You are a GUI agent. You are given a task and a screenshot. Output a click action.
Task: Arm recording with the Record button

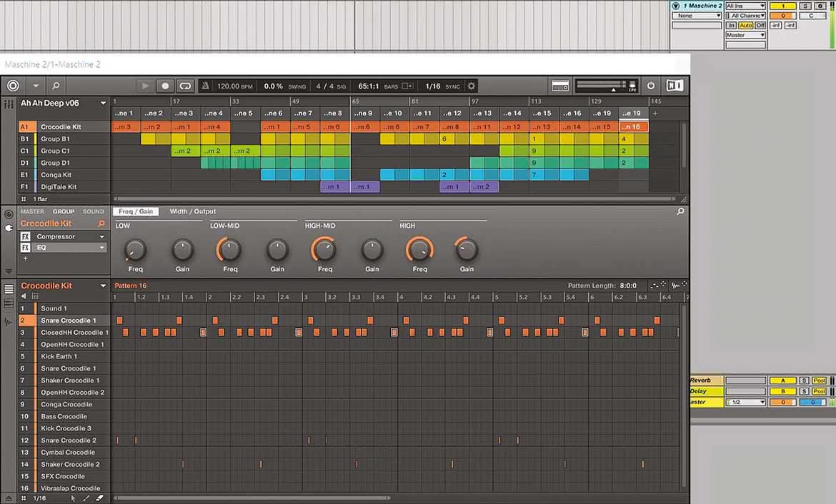[x=165, y=86]
